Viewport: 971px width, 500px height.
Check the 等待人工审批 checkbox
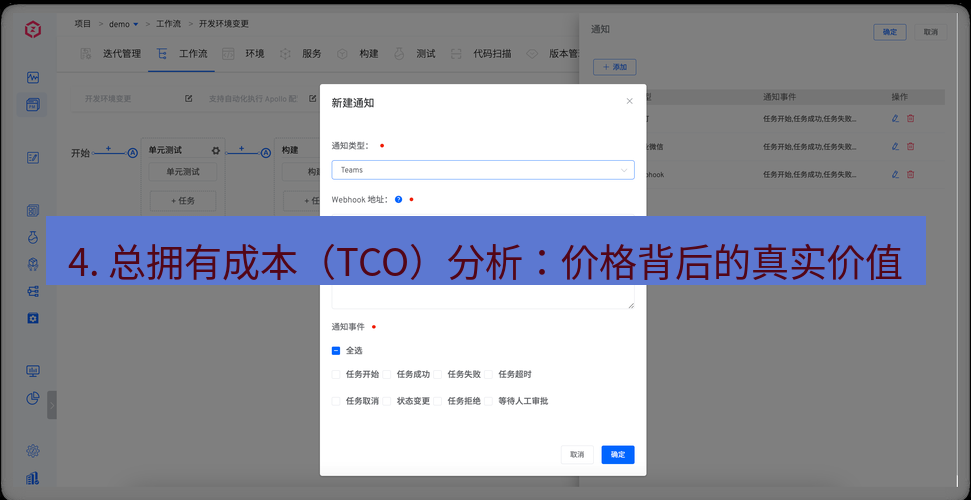(488, 401)
